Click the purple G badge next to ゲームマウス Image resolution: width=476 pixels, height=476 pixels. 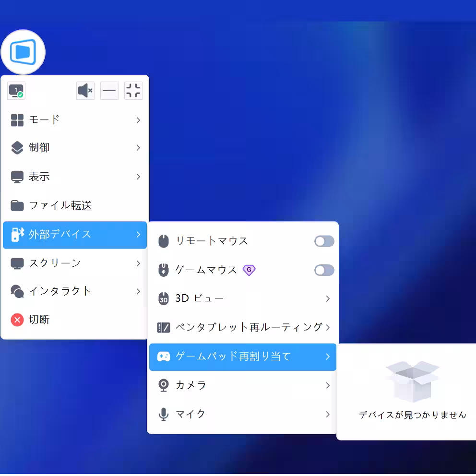(x=249, y=270)
